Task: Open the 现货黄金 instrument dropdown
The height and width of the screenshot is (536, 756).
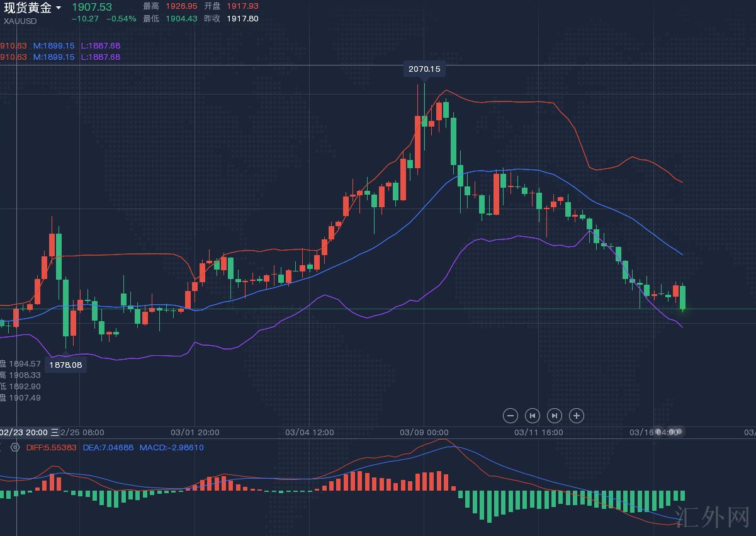Action: click(x=59, y=8)
